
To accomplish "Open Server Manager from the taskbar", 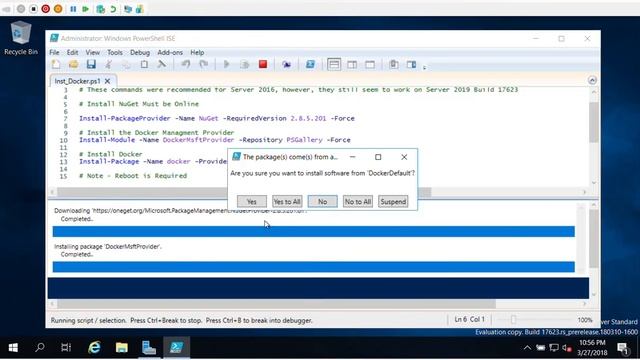I will pos(149,347).
